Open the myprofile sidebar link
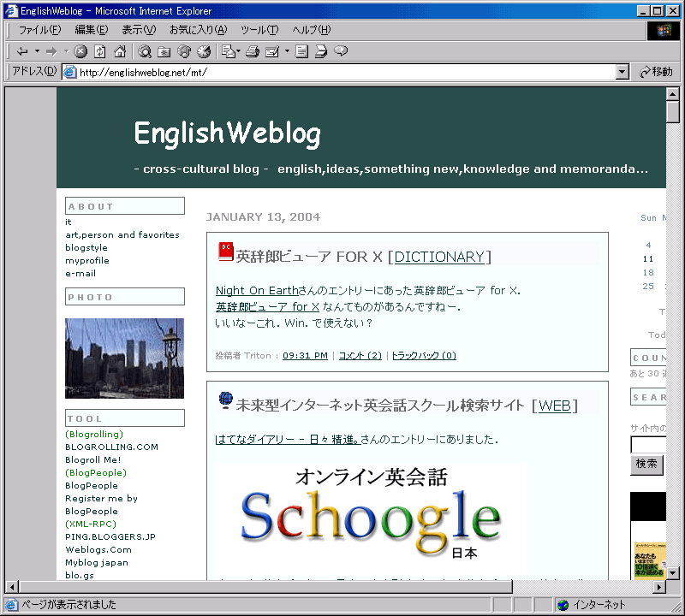Viewport: 685px width, 616px height. 87,261
